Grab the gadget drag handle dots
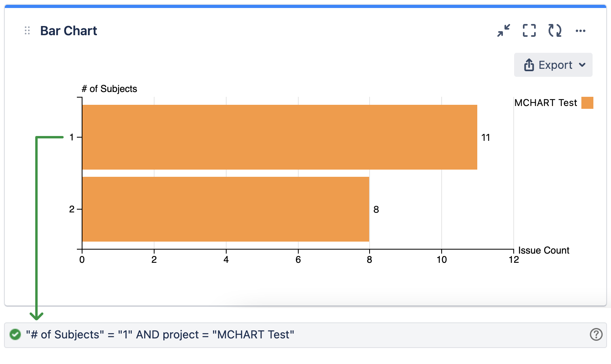 tap(27, 31)
